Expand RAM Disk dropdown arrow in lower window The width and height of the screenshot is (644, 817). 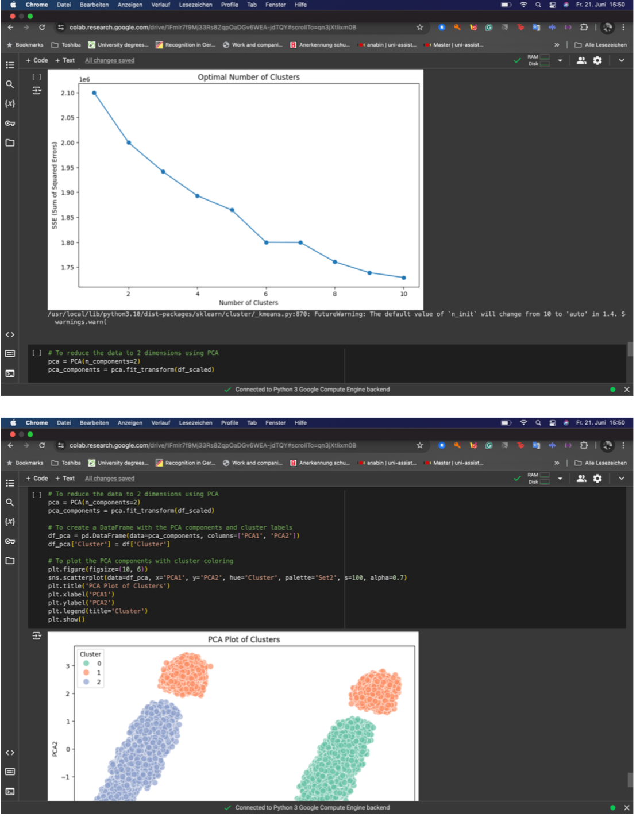point(560,479)
